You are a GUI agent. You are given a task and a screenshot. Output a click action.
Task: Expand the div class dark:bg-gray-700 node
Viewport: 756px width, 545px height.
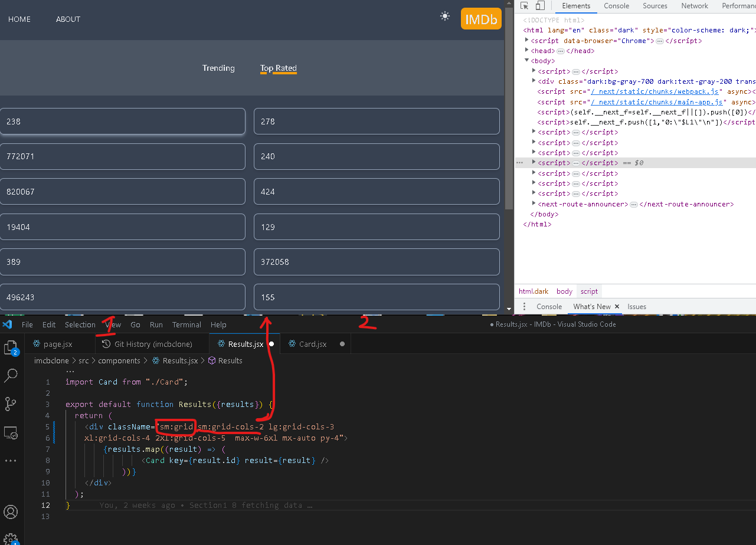[534, 81]
